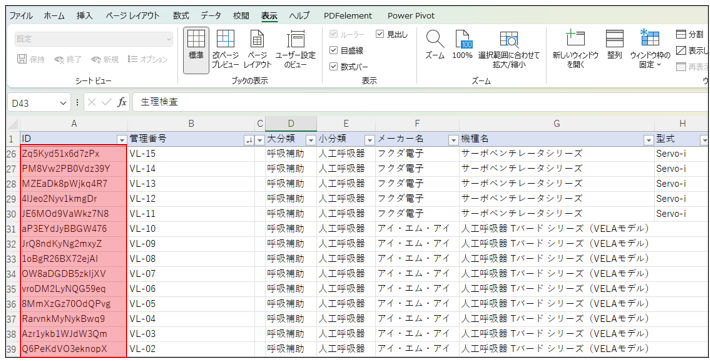This screenshot has height=361, width=710.
Task: Confirm the formula bar entry (check icon)
Action: (107, 102)
